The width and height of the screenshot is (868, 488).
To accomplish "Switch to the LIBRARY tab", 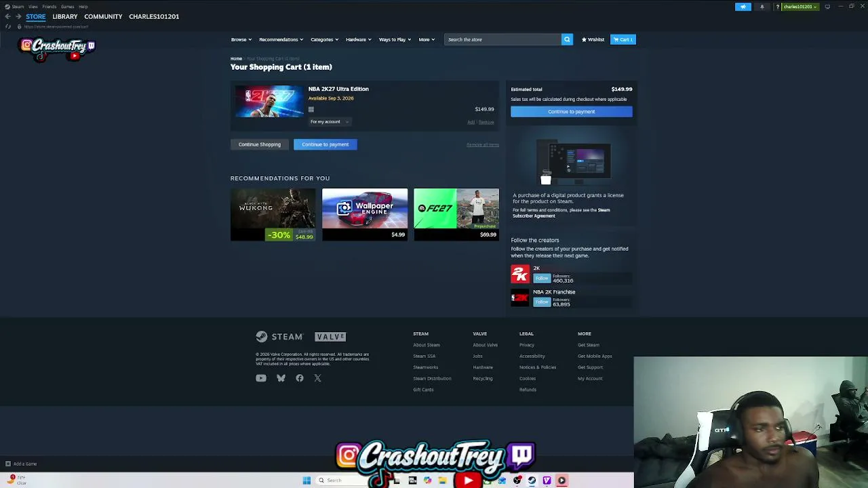I will click(x=65, y=16).
